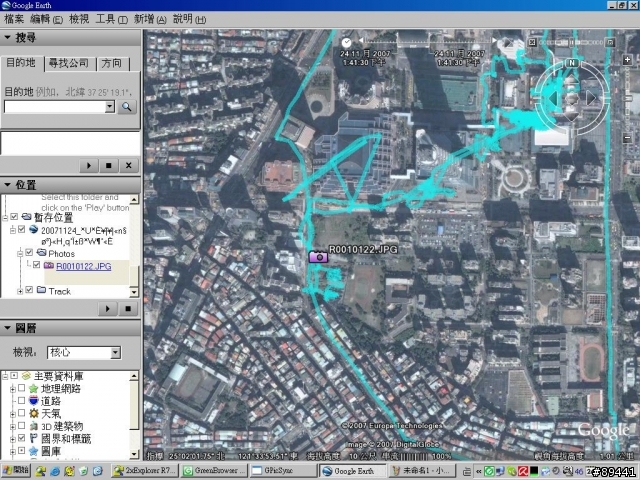640x480 pixels.
Task: Switch to GPicSync in taskbar
Action: tap(282, 471)
